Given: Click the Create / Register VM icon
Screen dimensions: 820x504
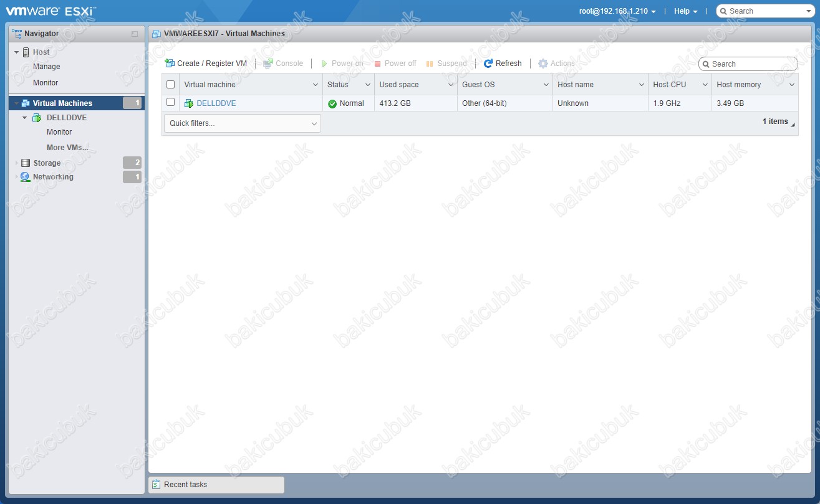Looking at the screenshot, I should 170,64.
